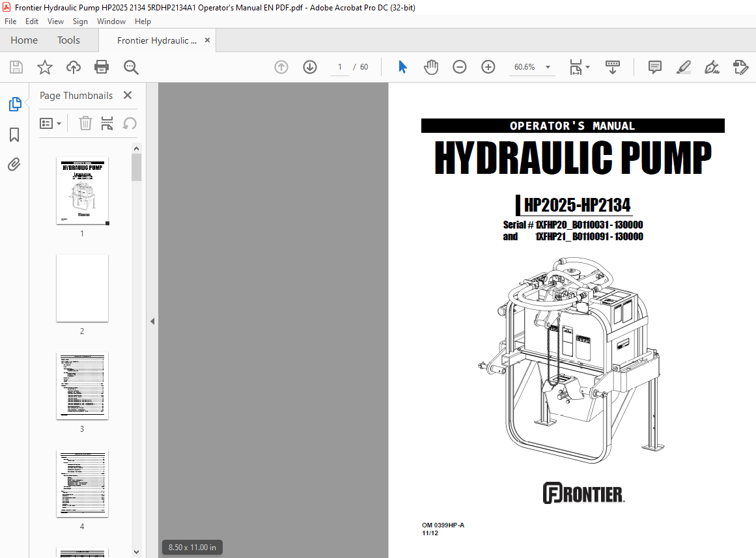
Task: Rotate page with the rotate icon
Action: (x=130, y=124)
